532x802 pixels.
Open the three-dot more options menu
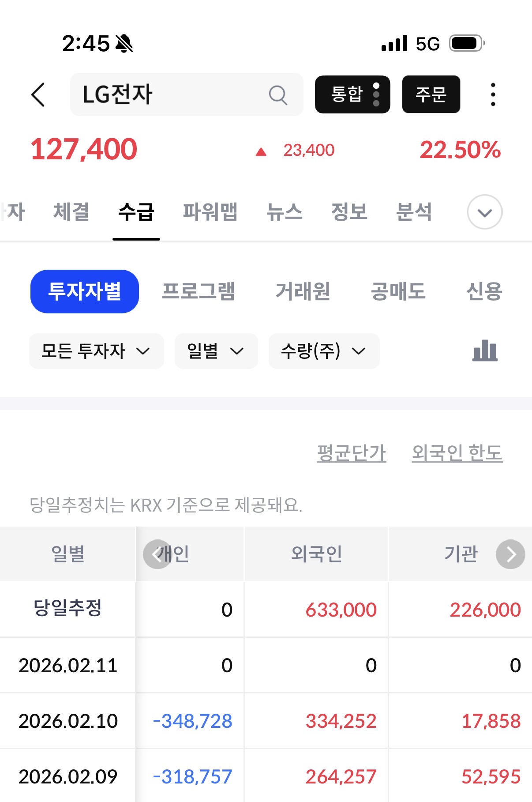coord(493,94)
